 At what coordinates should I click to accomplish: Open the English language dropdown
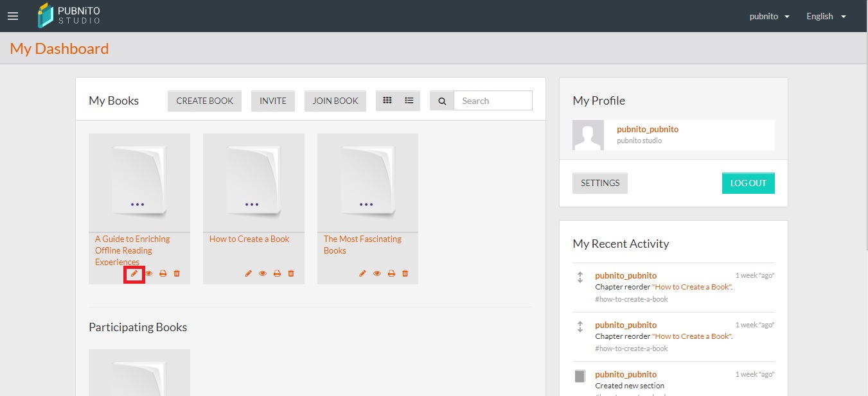point(826,16)
